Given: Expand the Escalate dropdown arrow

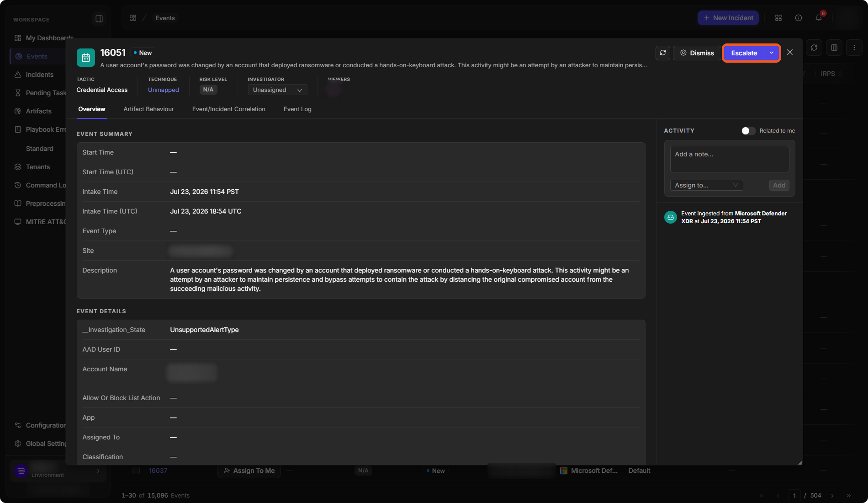Looking at the screenshot, I should coord(772,53).
